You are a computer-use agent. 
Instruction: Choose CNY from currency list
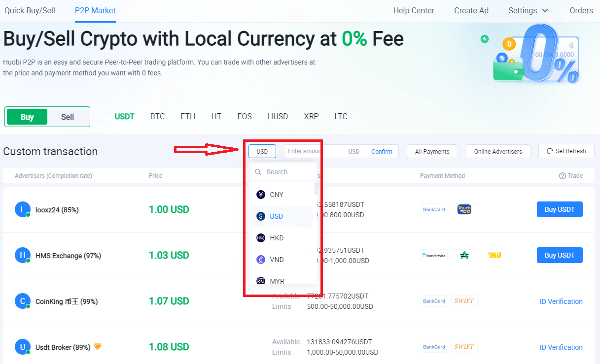(x=282, y=195)
